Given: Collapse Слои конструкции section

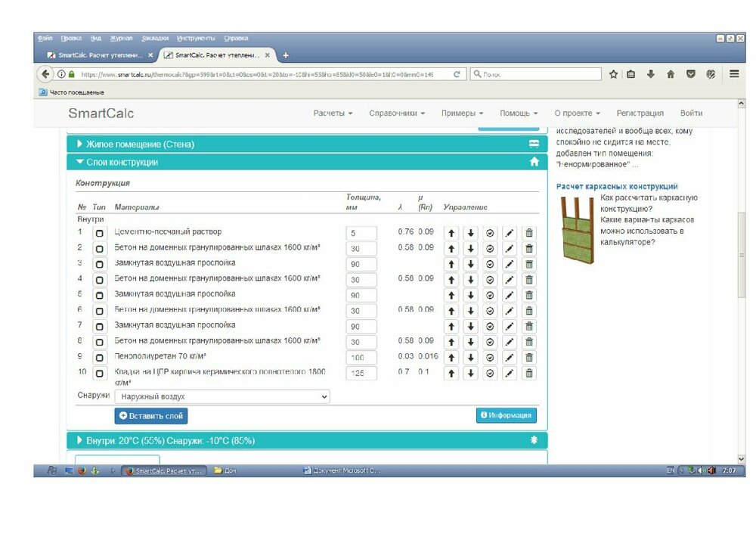Looking at the screenshot, I should tap(307, 162).
